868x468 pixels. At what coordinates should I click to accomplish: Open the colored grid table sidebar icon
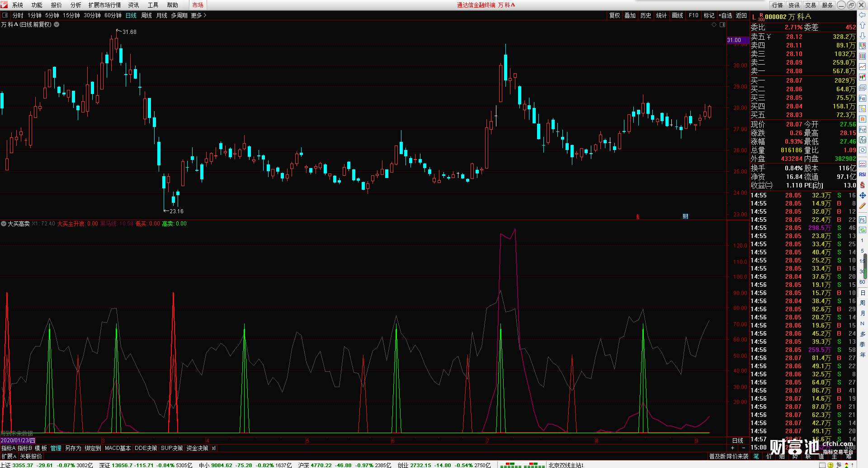coord(863,56)
